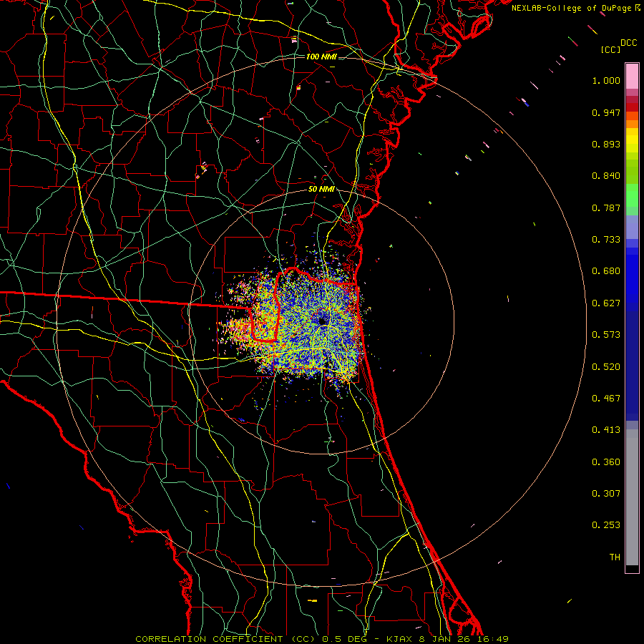Click the gray low-value segment of the color bar
The image size is (644, 644).
coord(632,497)
